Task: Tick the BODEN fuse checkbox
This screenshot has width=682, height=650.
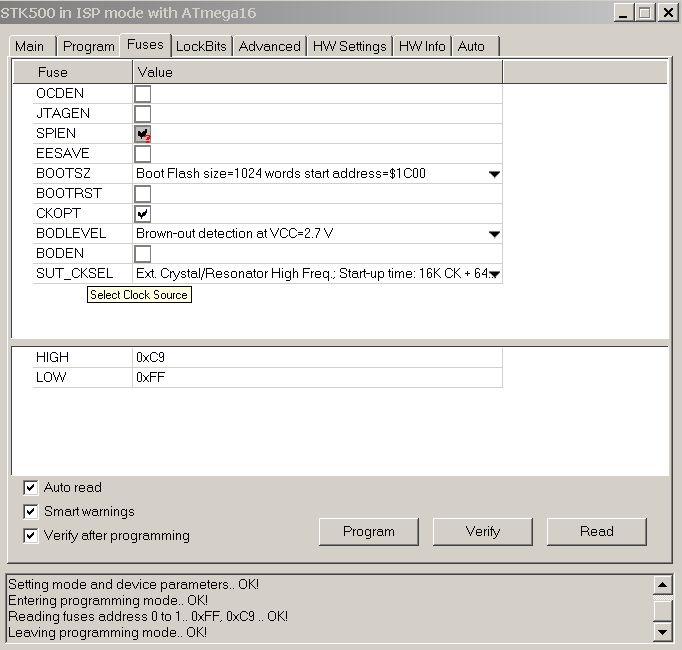Action: click(143, 254)
